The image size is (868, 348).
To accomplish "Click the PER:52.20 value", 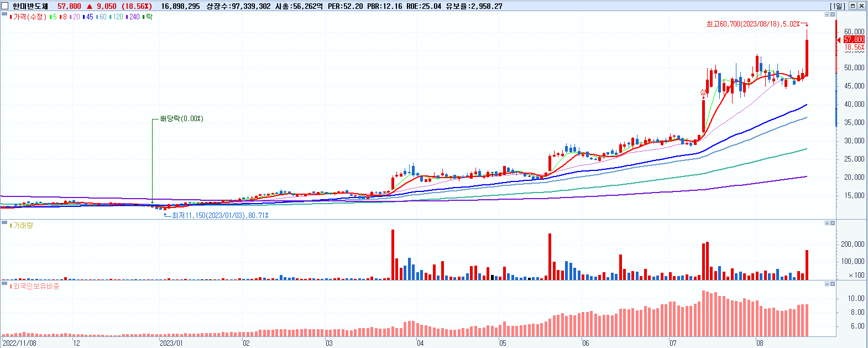I will [x=346, y=6].
